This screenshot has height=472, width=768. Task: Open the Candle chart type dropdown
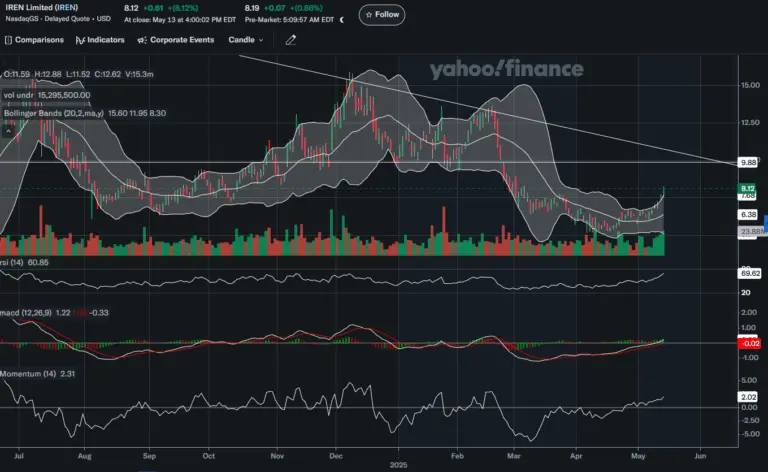coord(245,40)
